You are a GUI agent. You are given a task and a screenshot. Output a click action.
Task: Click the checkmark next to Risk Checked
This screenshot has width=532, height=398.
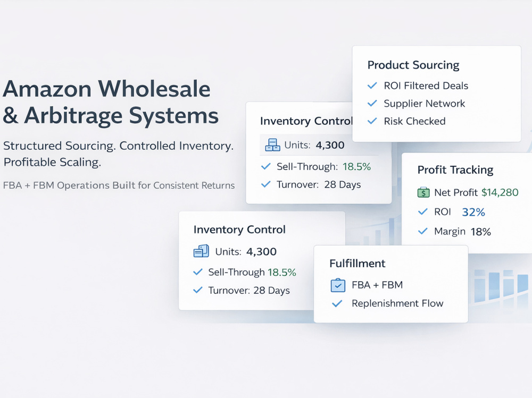click(372, 121)
